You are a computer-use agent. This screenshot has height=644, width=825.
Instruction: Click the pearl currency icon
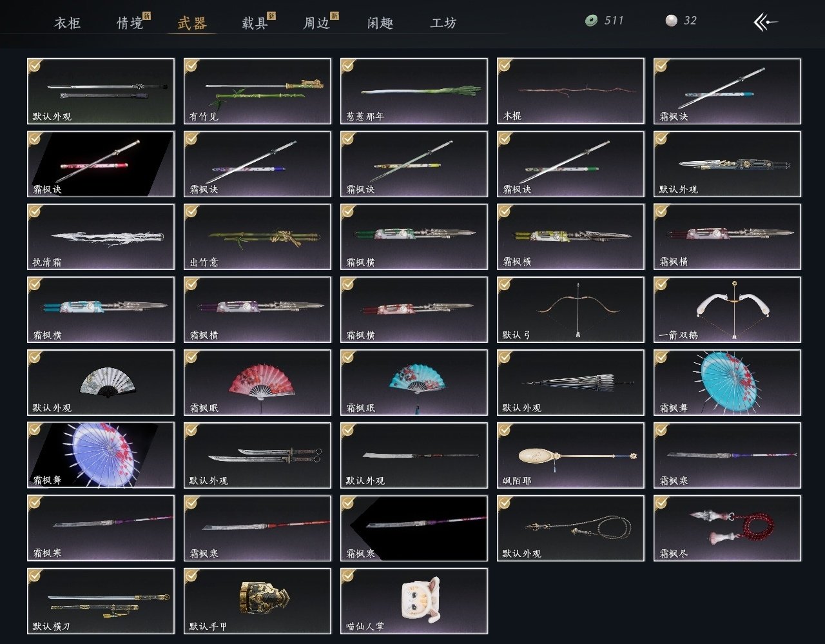(671, 21)
